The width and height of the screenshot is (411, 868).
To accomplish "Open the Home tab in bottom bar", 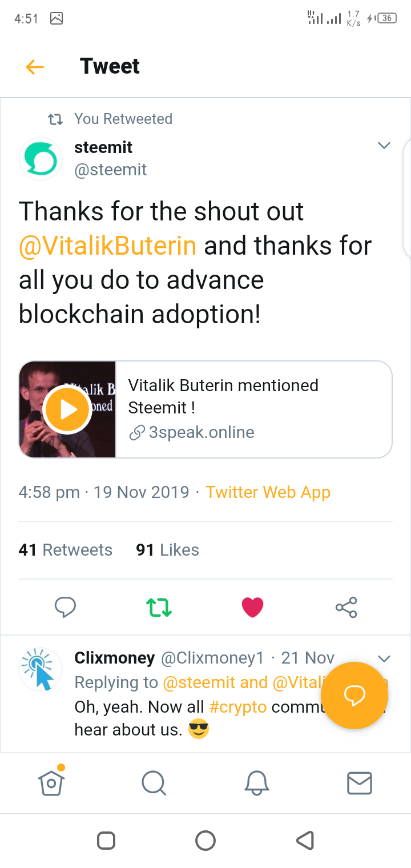I will coord(51,782).
